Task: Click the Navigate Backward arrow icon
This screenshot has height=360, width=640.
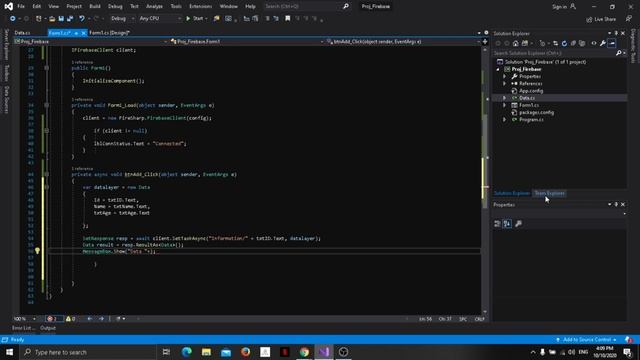Action: (13, 19)
